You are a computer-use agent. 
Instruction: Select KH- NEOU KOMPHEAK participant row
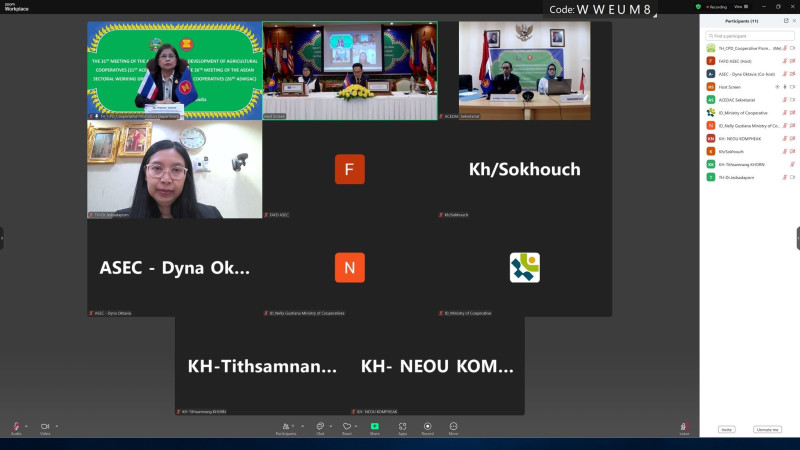click(749, 138)
